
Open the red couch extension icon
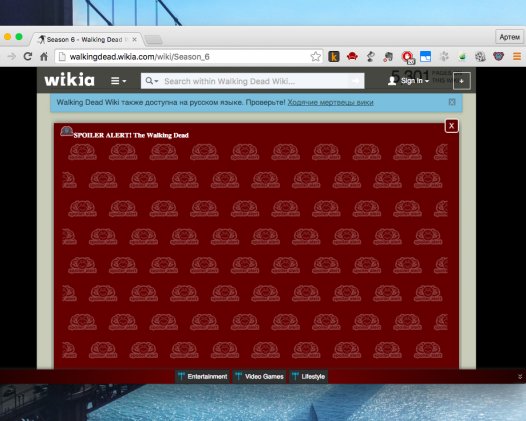click(352, 56)
